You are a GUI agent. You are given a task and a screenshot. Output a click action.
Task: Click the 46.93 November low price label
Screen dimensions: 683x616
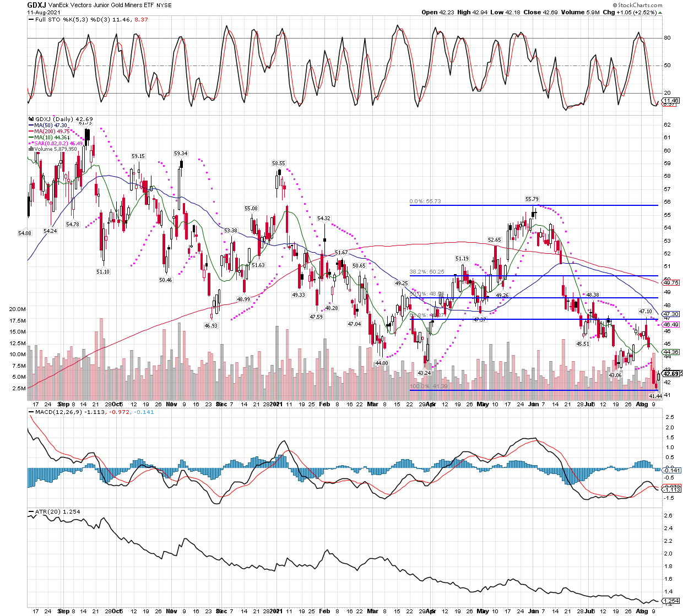pos(211,326)
